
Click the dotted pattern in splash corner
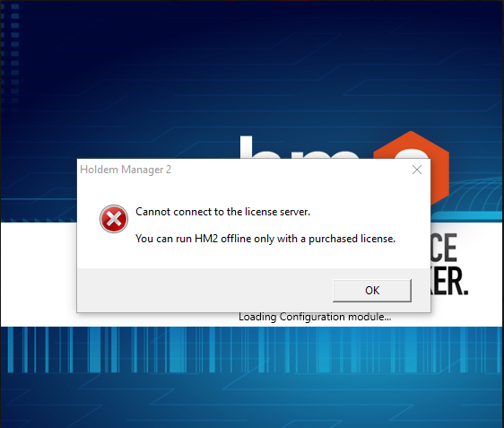[x=10, y=58]
